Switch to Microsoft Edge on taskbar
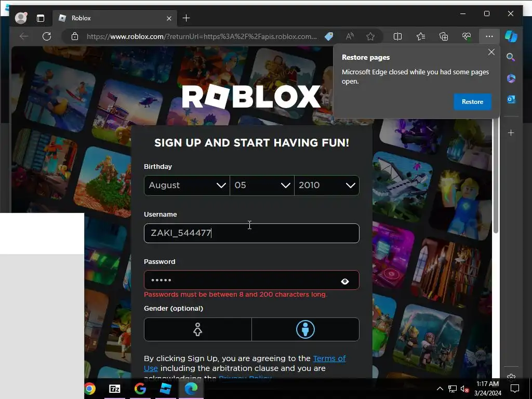Image resolution: width=532 pixels, height=399 pixels. pos(191,389)
